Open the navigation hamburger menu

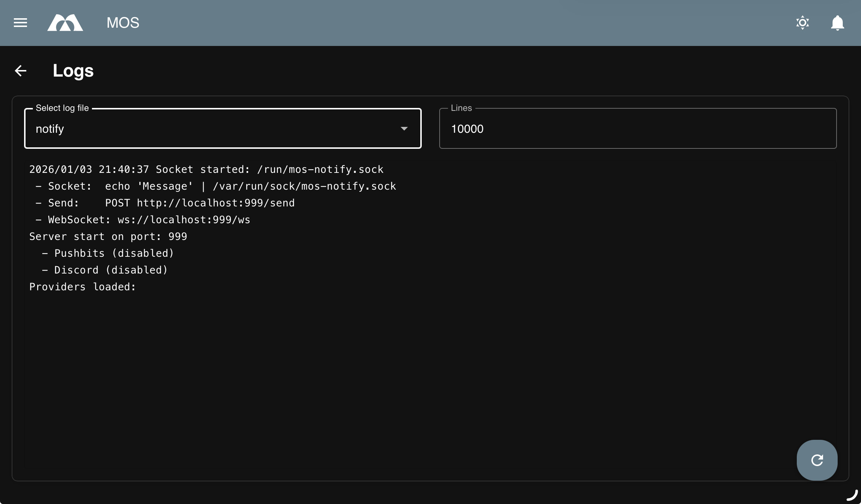20,23
